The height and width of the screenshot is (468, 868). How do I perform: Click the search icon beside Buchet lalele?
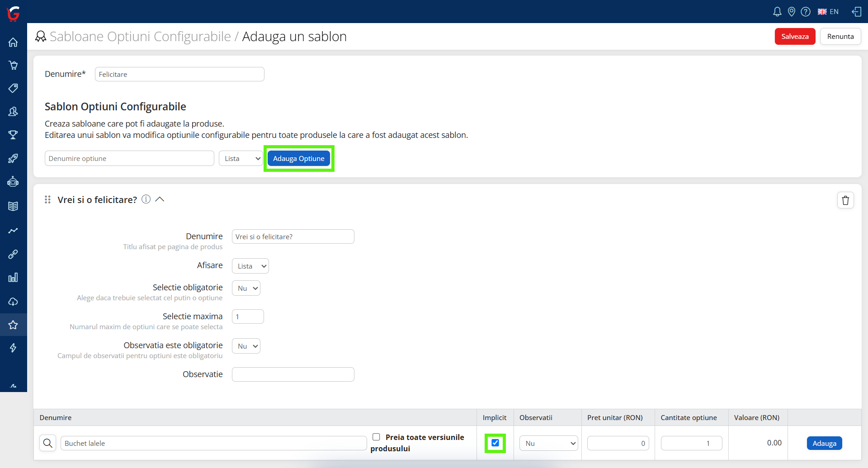[48, 443]
